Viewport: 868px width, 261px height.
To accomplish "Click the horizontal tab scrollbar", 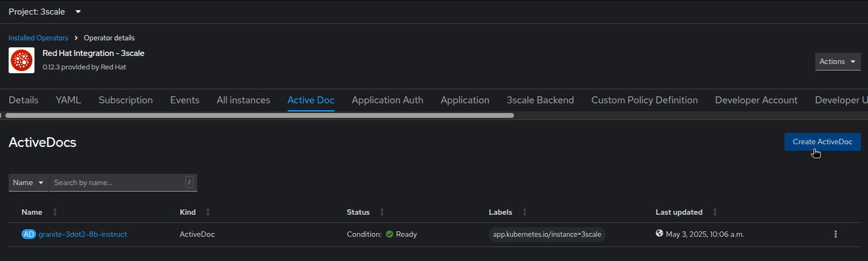I will point(259,115).
